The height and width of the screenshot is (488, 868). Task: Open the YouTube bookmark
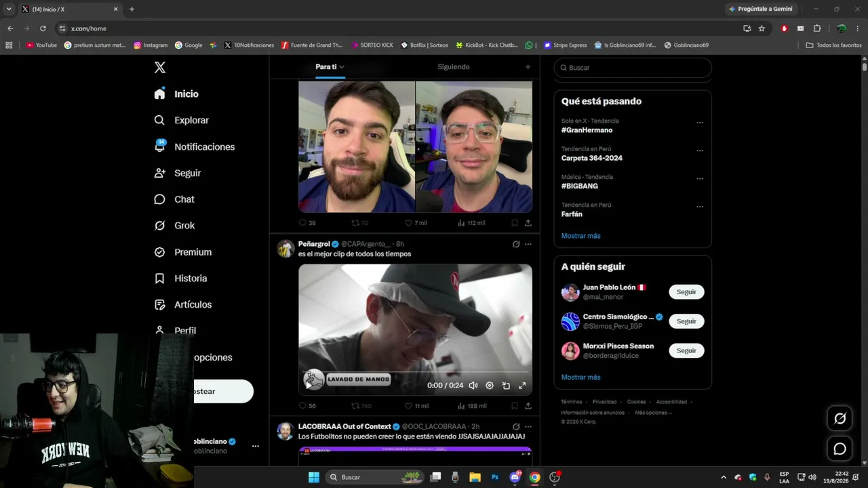(x=41, y=45)
